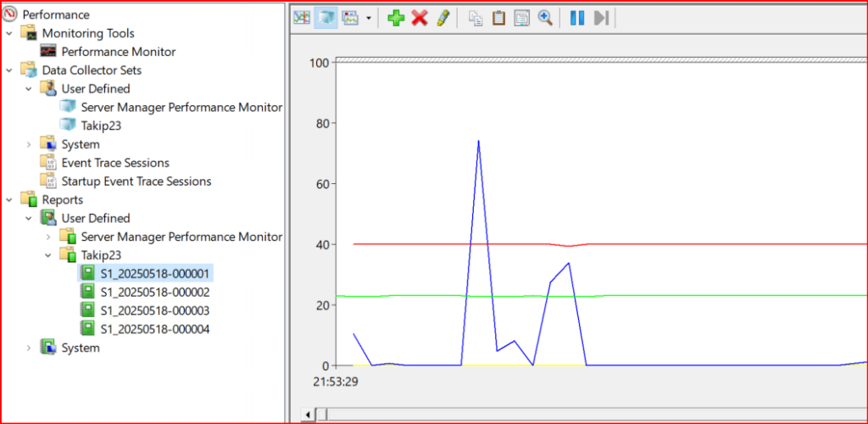
Task: Toggle the Highlight marker pen icon
Action: click(x=442, y=18)
